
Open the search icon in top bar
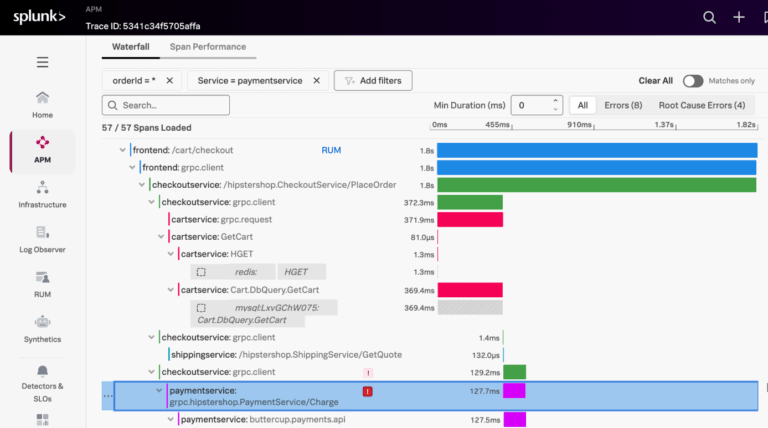pyautogui.click(x=709, y=17)
